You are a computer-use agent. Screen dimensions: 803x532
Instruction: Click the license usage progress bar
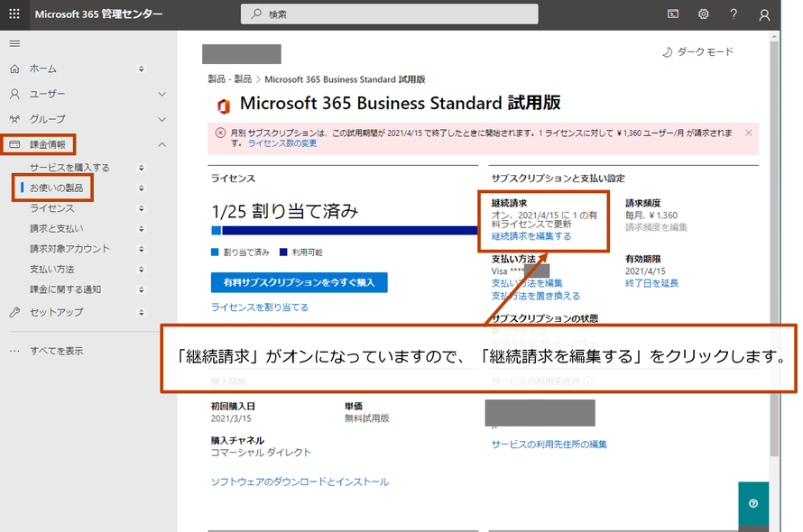(x=343, y=231)
